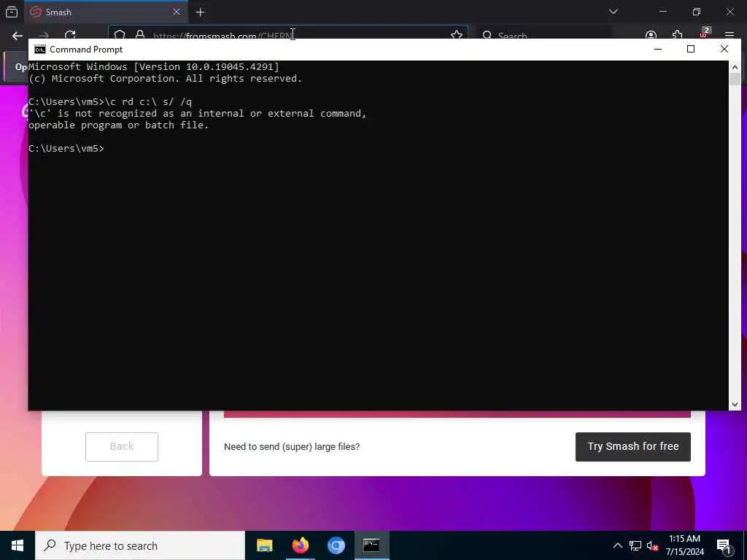Click the 'Microsoft Windows [Version 10.0.19045.4291]' line
Image resolution: width=747 pixels, height=560 pixels.
tap(154, 66)
